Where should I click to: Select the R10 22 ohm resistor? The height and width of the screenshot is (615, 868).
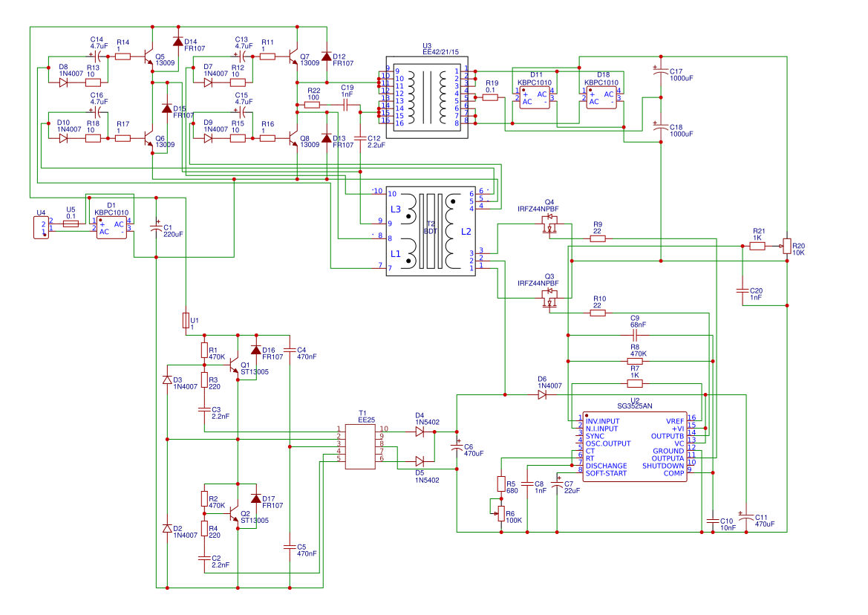pos(598,313)
